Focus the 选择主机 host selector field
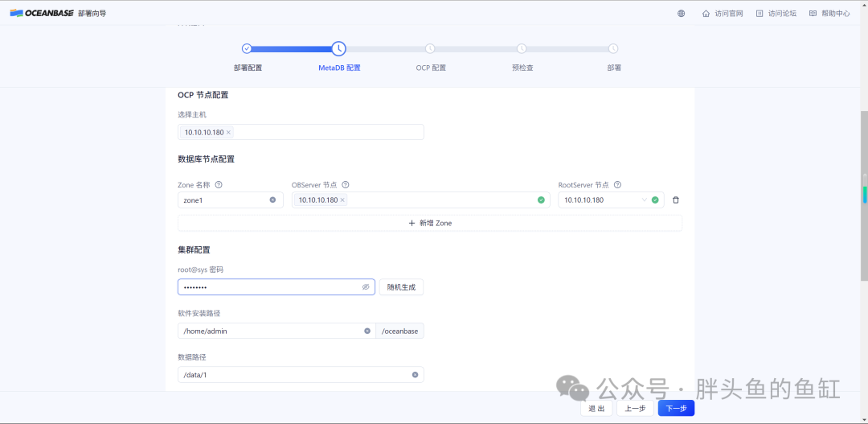Screen dimensions: 868x424 (301, 132)
